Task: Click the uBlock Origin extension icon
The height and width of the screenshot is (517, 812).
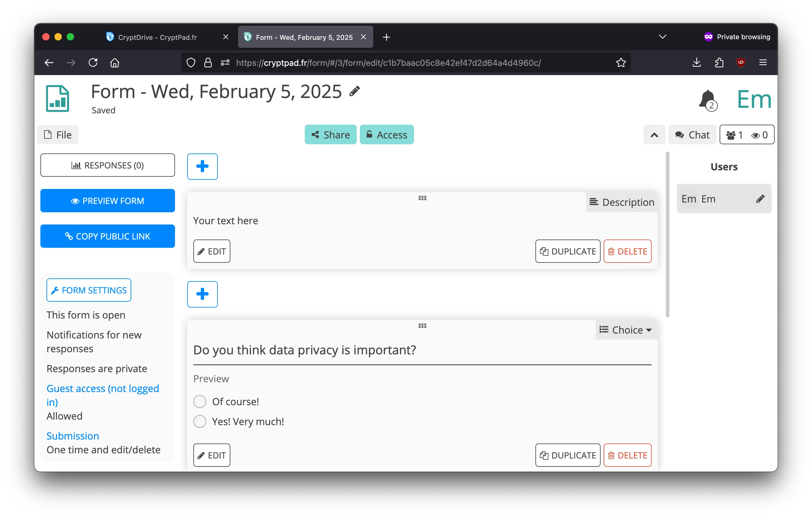Action: [x=741, y=62]
